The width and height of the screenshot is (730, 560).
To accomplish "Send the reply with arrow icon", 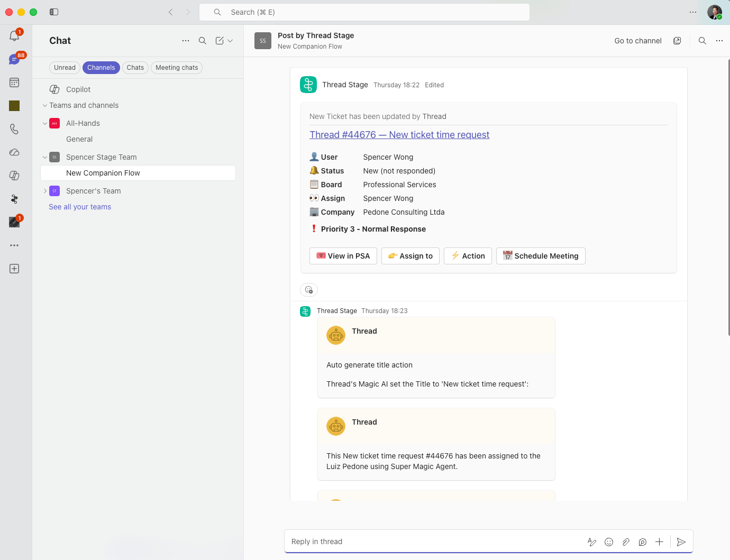I will tap(681, 542).
